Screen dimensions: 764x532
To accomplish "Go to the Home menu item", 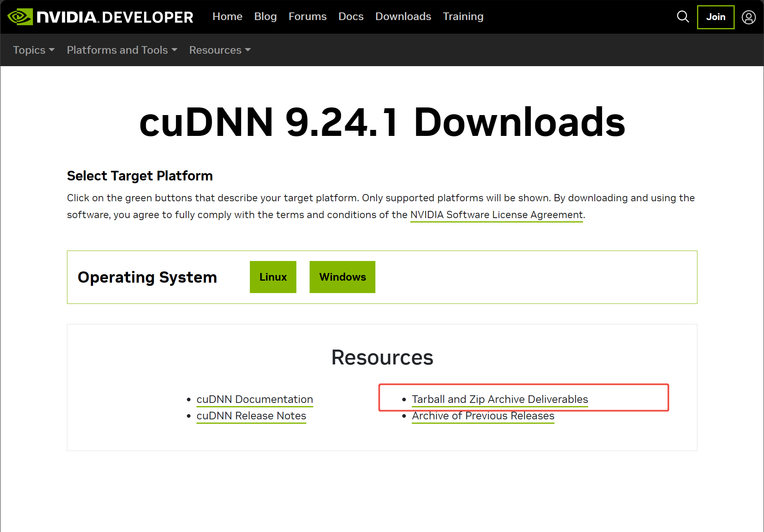I will pos(227,16).
